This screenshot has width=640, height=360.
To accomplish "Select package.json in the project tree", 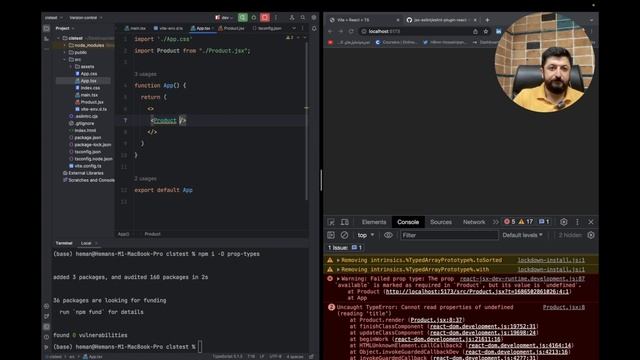I will pyautogui.click(x=87, y=138).
